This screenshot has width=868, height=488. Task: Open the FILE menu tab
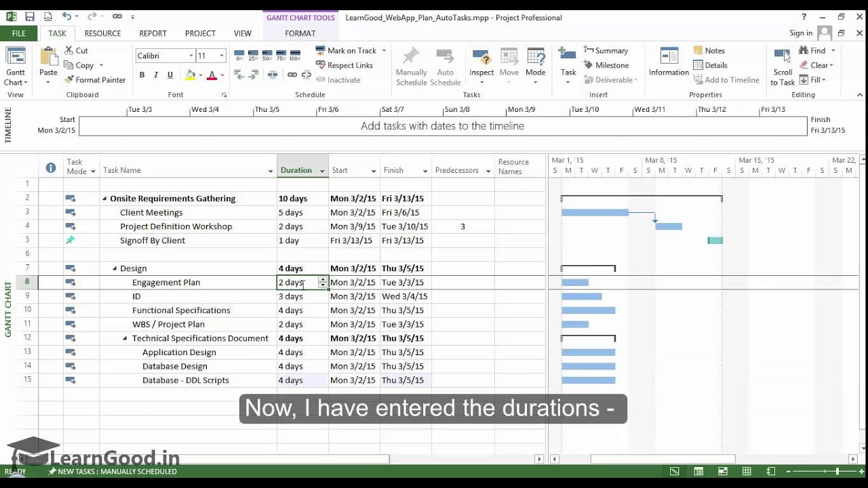tap(19, 33)
